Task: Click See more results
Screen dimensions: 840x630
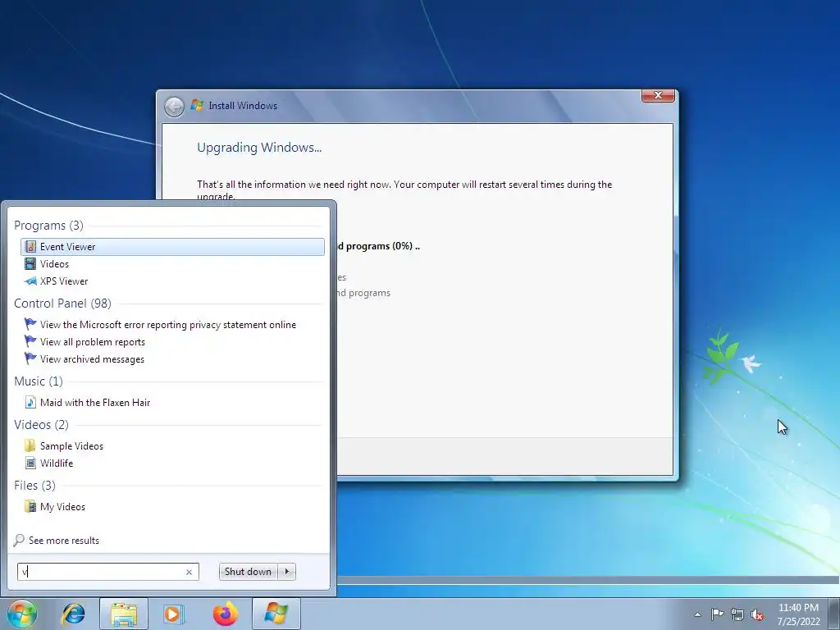Action: tap(64, 540)
